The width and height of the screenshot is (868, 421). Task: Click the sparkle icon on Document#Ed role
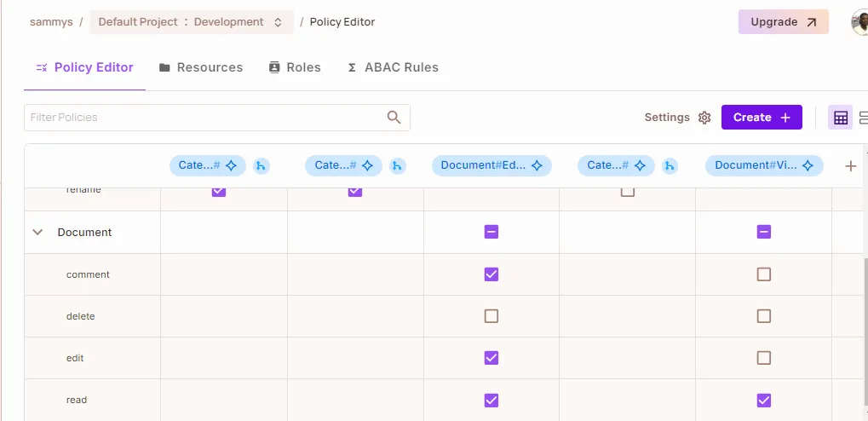[537, 166]
